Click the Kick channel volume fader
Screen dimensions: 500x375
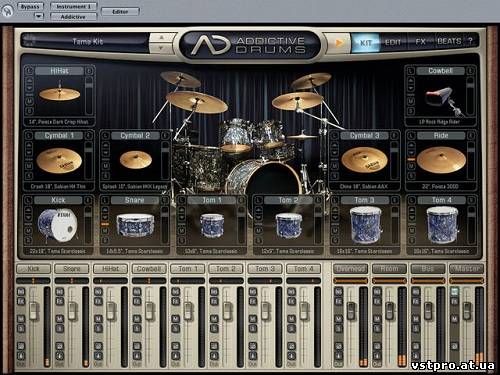(x=33, y=310)
